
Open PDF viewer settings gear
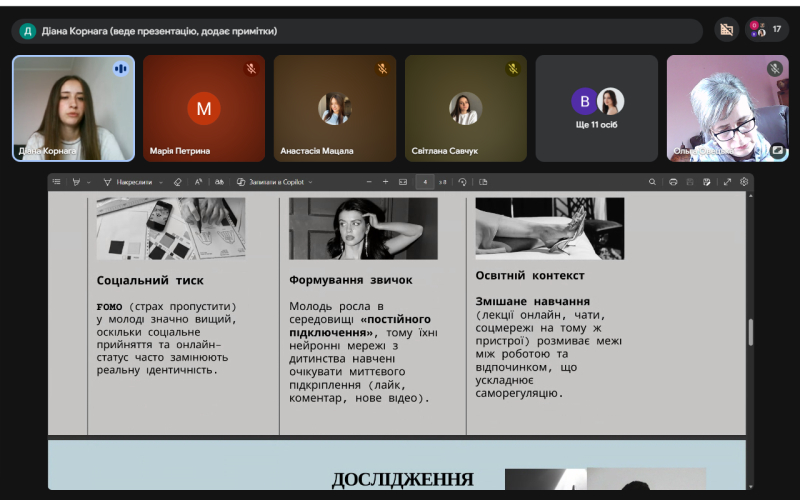[x=744, y=182]
